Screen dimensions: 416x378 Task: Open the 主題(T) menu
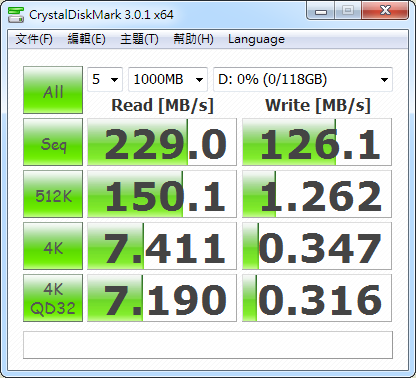[x=139, y=39]
